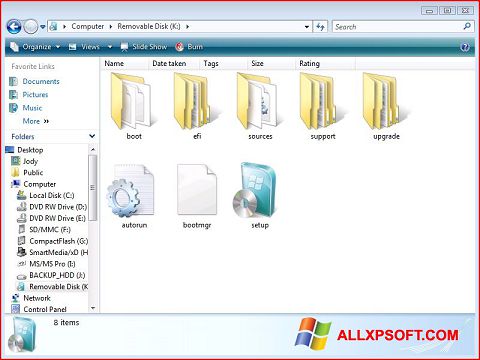The width and height of the screenshot is (480, 360).
Task: Select the autorun gear file icon
Action: pyautogui.click(x=131, y=190)
